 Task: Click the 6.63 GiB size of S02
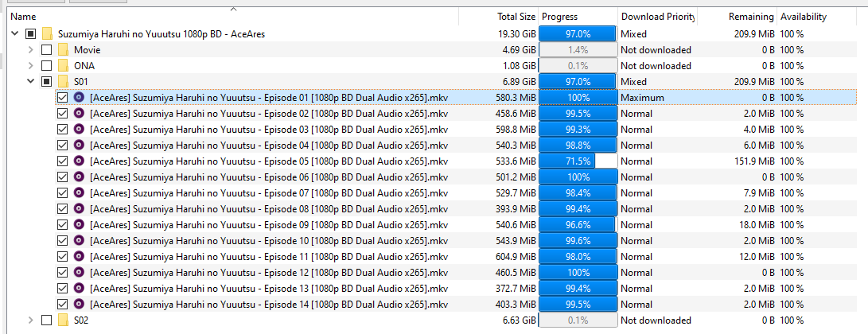coord(520,320)
